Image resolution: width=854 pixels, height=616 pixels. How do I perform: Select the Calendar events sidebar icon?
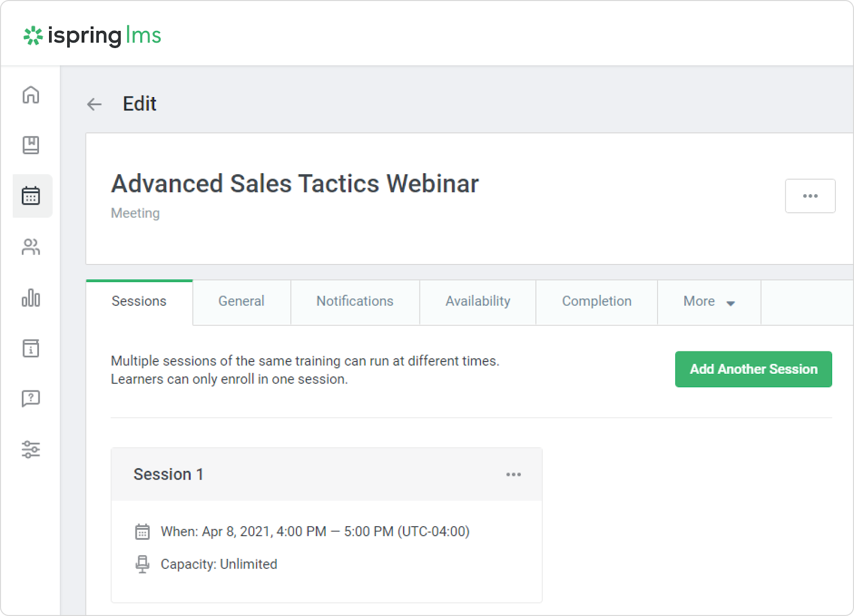(x=31, y=196)
